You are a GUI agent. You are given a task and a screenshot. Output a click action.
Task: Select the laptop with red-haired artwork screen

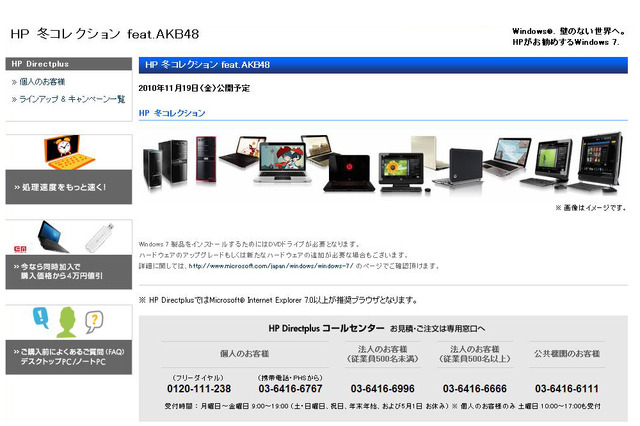281,162
